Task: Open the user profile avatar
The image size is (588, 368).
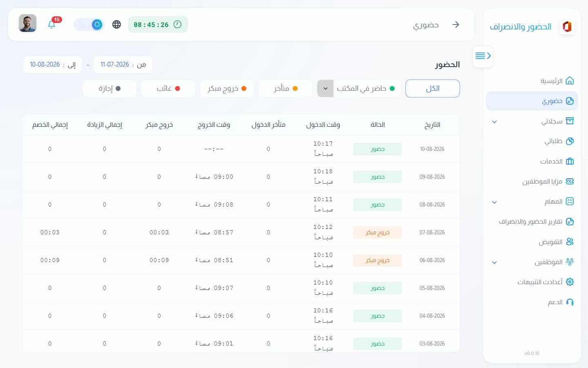Action: point(28,23)
